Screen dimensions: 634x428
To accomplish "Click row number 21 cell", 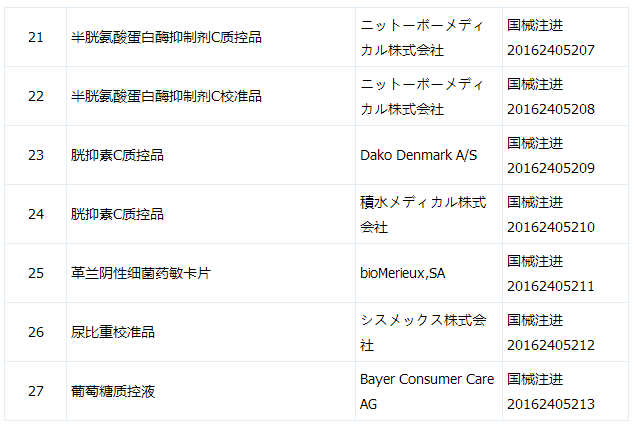I will coord(36,38).
